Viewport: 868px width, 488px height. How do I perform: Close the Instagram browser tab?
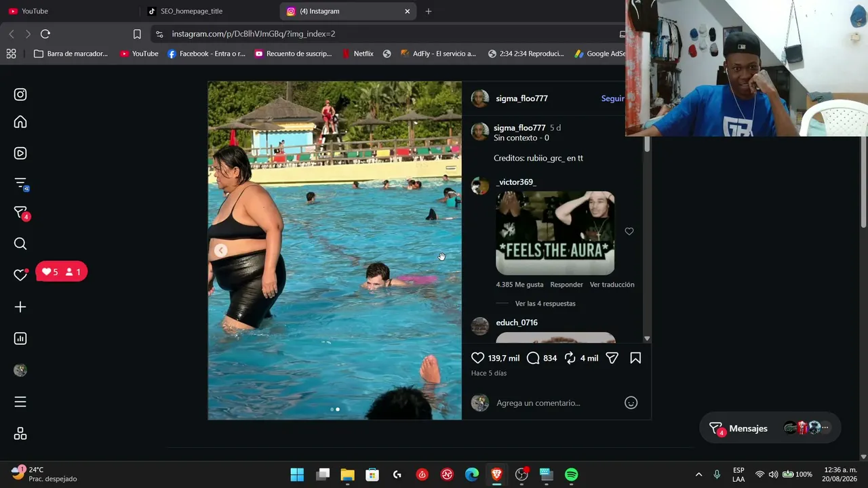point(408,11)
